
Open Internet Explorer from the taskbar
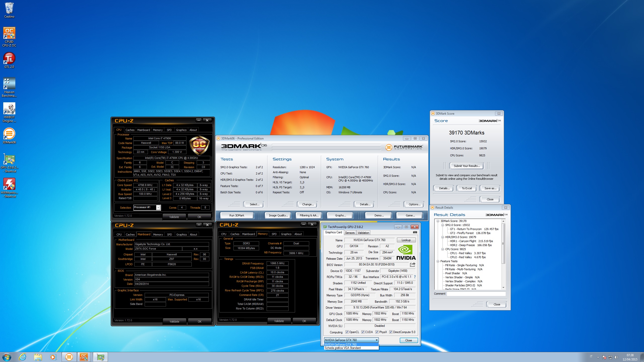pyautogui.click(x=23, y=357)
